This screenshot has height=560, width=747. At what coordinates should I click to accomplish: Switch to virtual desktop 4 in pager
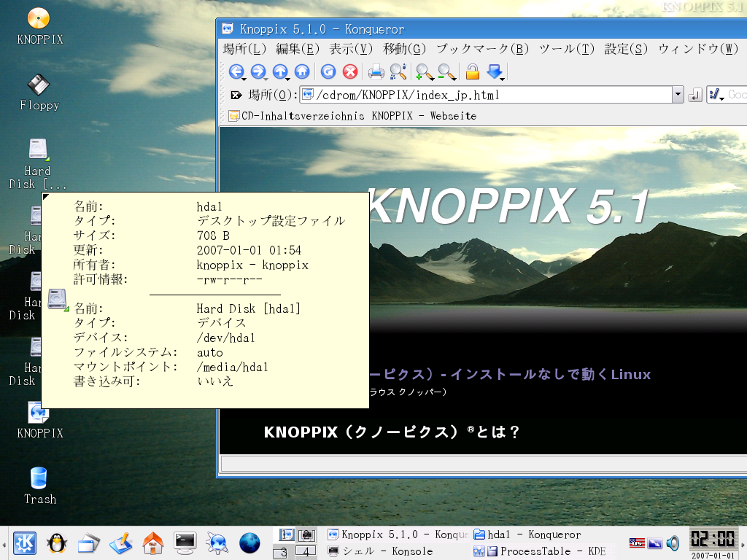306,552
